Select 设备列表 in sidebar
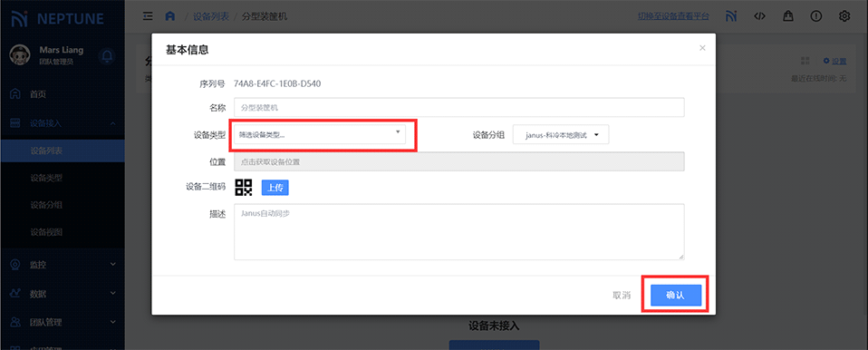The height and width of the screenshot is (350, 868). [62, 151]
